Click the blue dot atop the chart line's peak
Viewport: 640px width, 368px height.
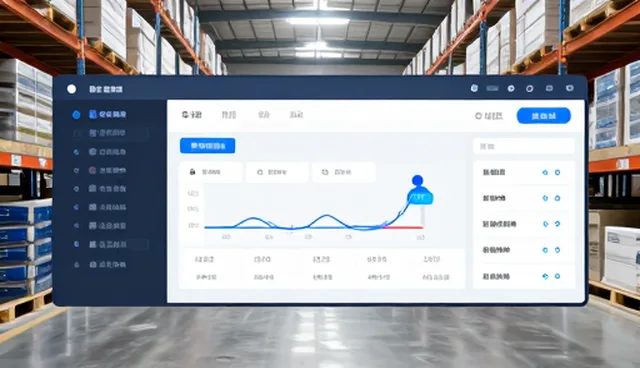click(x=417, y=180)
